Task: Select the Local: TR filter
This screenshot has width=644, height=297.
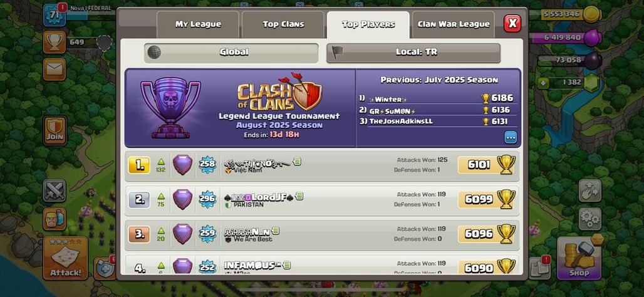Action: pos(413,53)
